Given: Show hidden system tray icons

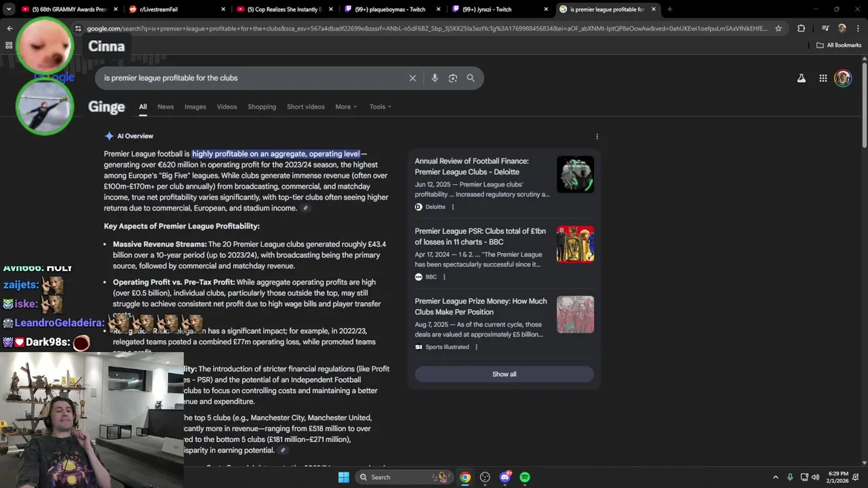Looking at the screenshot, I should [x=776, y=477].
